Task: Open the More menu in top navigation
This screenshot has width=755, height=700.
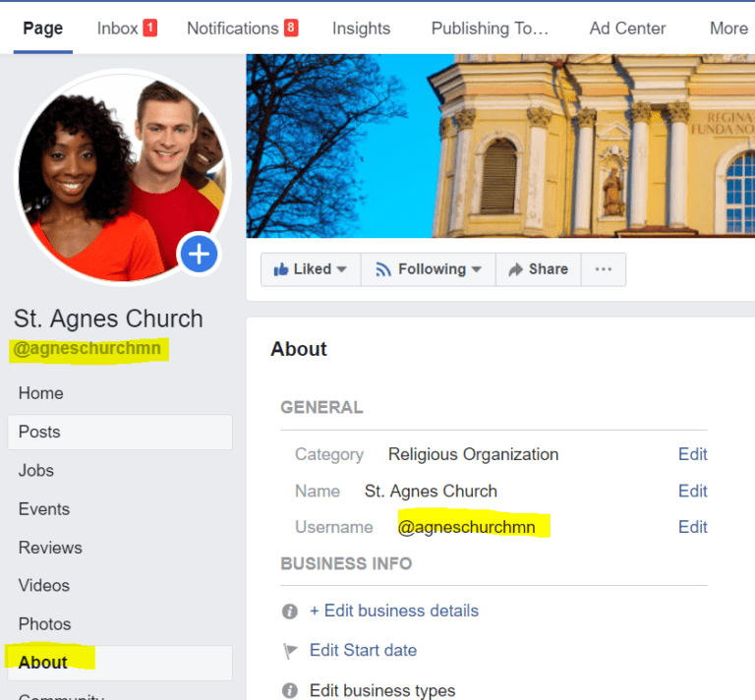Action: coord(728,29)
